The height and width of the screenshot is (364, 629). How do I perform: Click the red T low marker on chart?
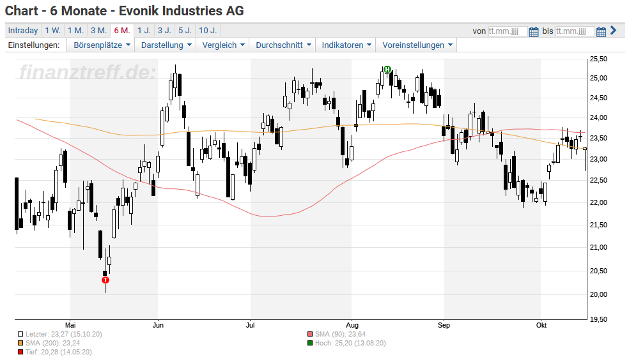point(105,280)
